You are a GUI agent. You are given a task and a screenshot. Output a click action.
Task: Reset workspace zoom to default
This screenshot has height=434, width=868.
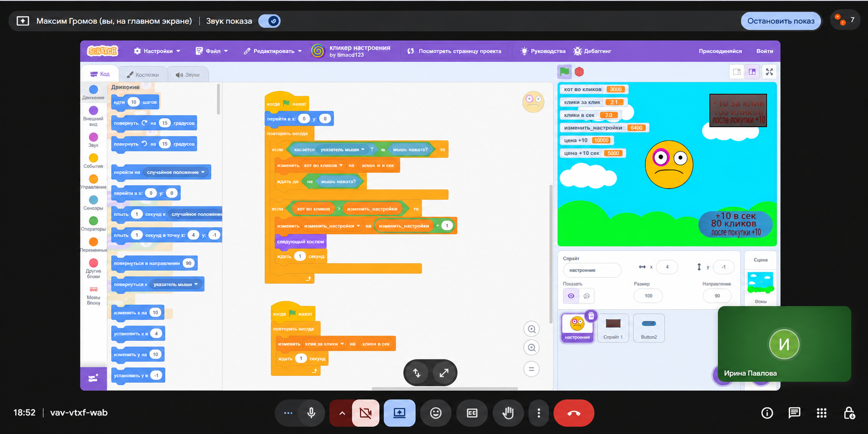[531, 369]
